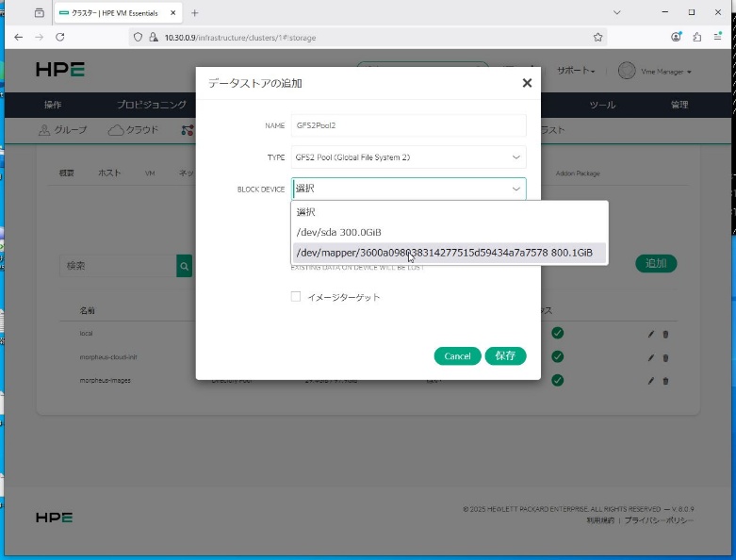
Task: Open the TYPE dropdown showing GFS2 Pool
Action: pos(409,157)
